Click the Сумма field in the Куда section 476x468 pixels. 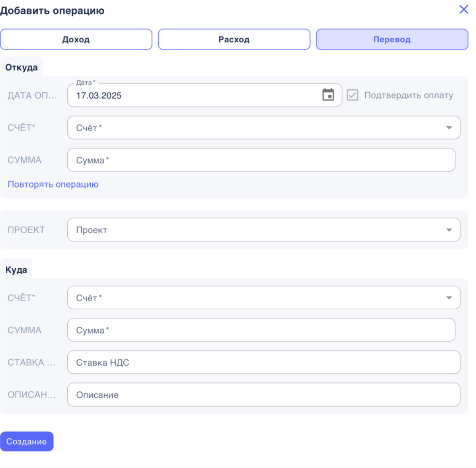click(261, 330)
